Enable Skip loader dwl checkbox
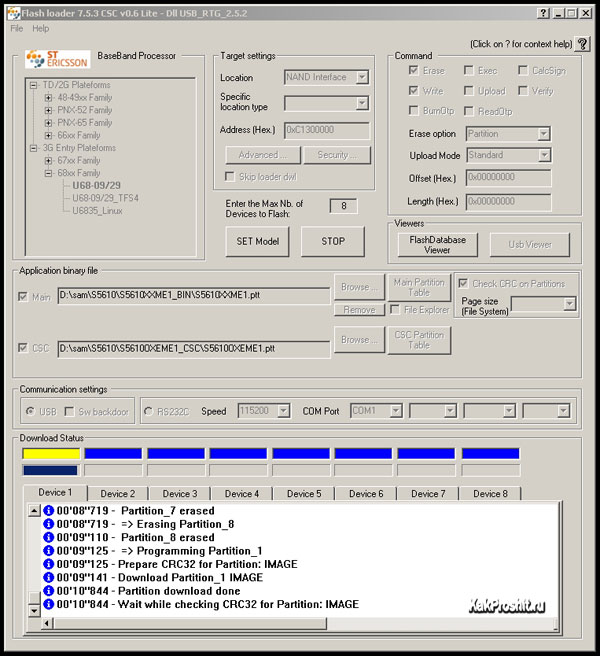 (x=229, y=177)
